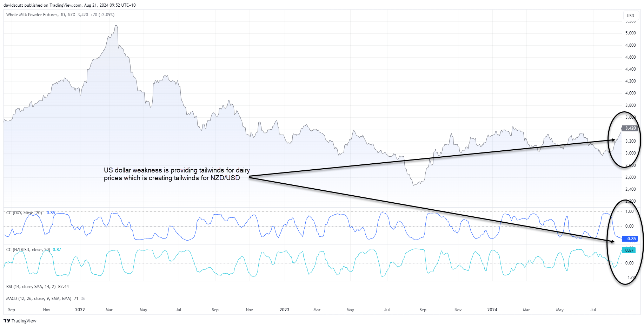Click the 5,000 price axis label
The image size is (644, 327).
point(630,33)
